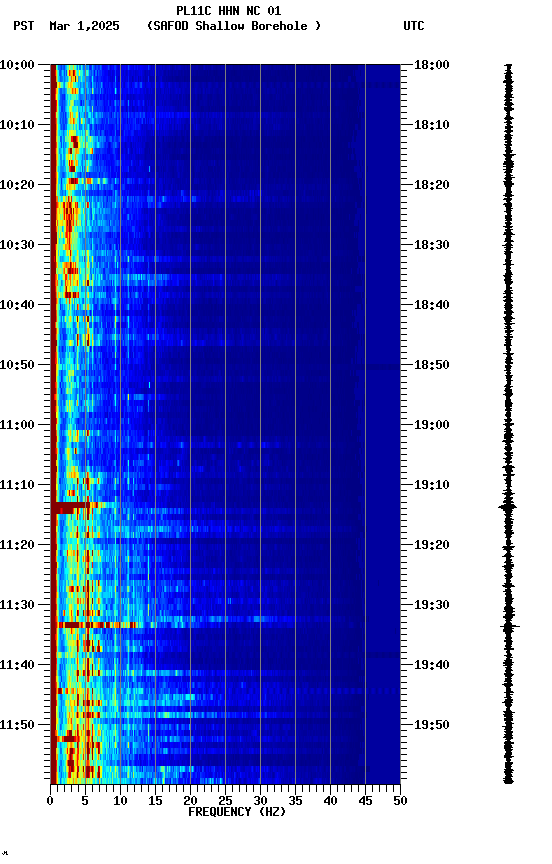Click the 18:10 UTC time label
This screenshot has height=864, width=552.
click(432, 125)
